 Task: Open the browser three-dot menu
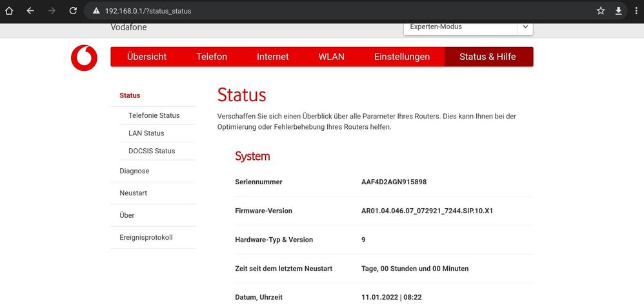point(636,11)
